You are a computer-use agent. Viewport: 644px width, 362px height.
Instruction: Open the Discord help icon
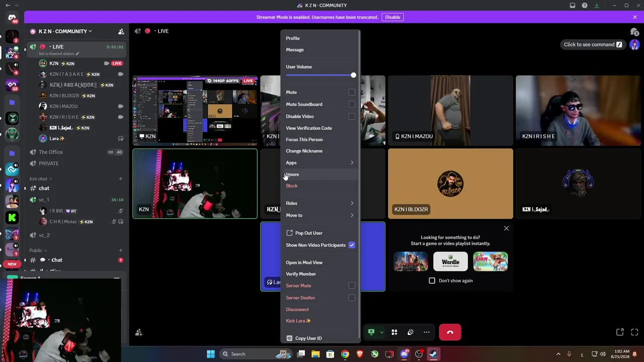585,6
